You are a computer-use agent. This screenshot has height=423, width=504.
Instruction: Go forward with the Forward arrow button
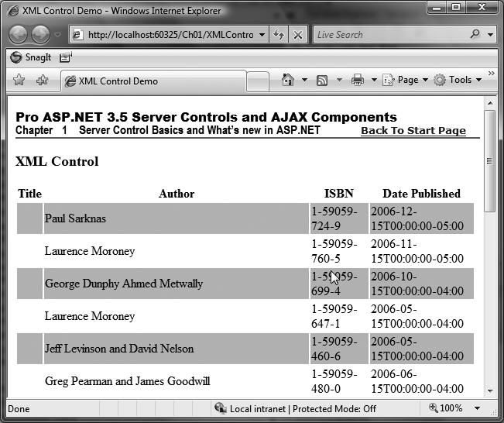click(x=40, y=34)
